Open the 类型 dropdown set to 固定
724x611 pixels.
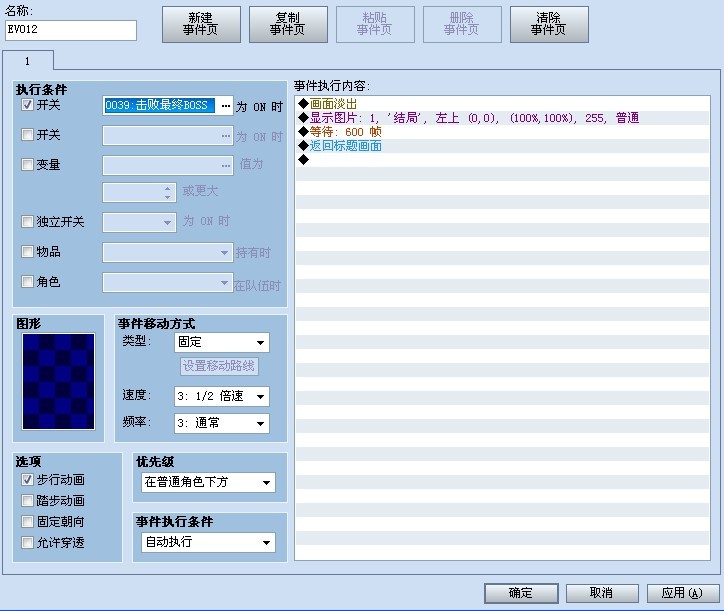pyautogui.click(x=222, y=342)
